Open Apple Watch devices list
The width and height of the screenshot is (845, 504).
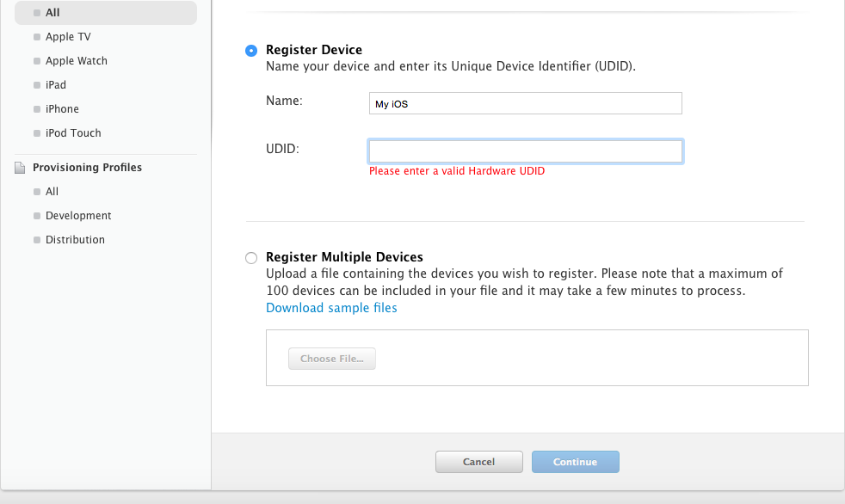(76, 61)
